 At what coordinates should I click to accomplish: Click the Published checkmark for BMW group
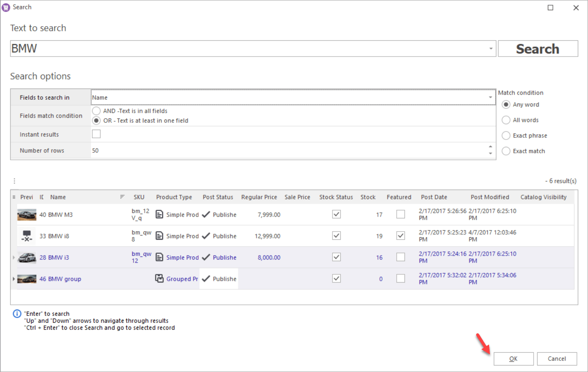coord(206,279)
